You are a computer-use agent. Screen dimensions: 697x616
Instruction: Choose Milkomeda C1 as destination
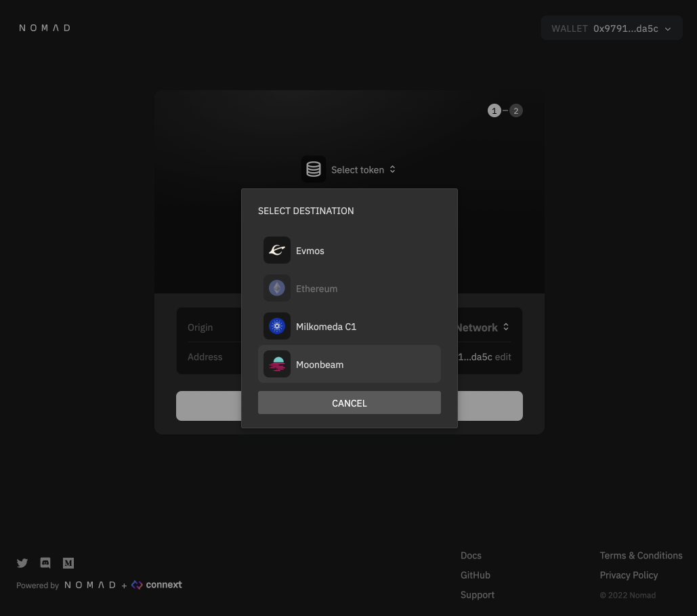tap(350, 326)
